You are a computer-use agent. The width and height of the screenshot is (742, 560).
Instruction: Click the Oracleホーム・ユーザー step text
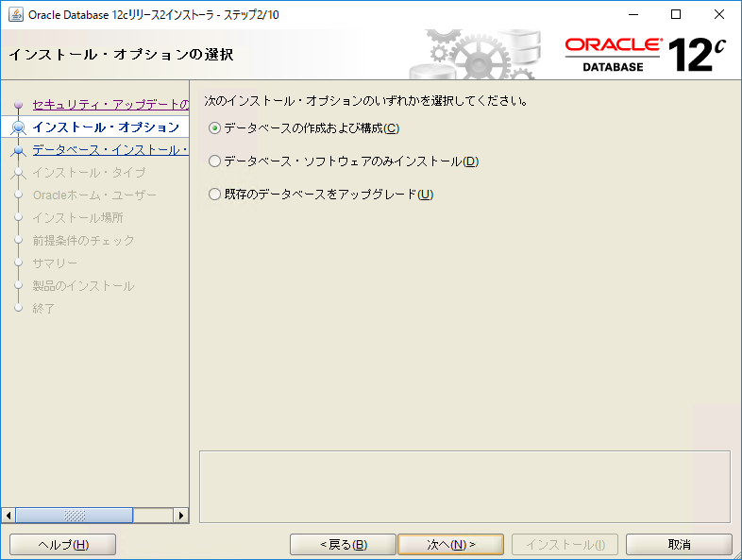tap(94, 195)
